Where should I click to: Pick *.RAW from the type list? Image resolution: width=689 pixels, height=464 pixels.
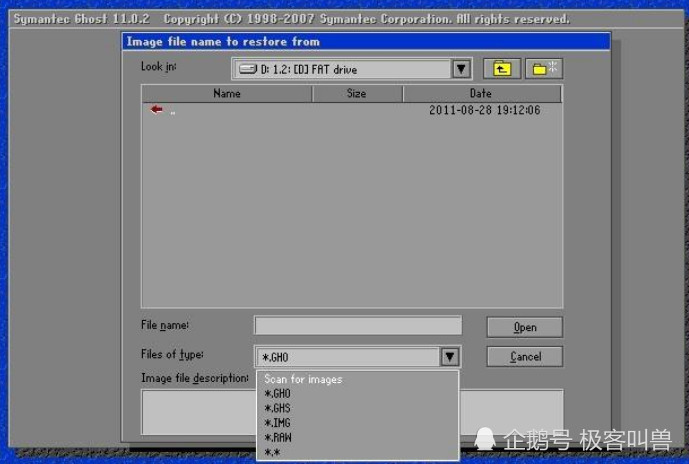278,438
